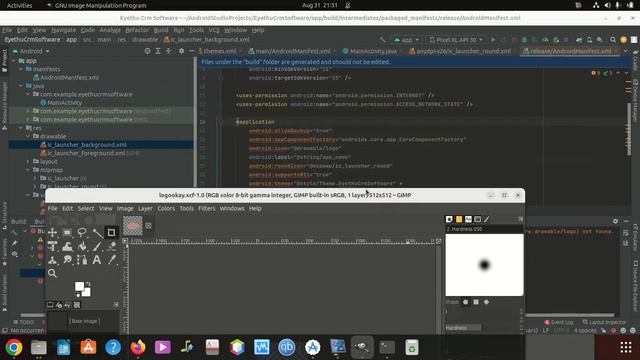This screenshot has width=640, height=360.
Task: Open Device Status tab in GIMP dock
Action: [x=59, y=305]
